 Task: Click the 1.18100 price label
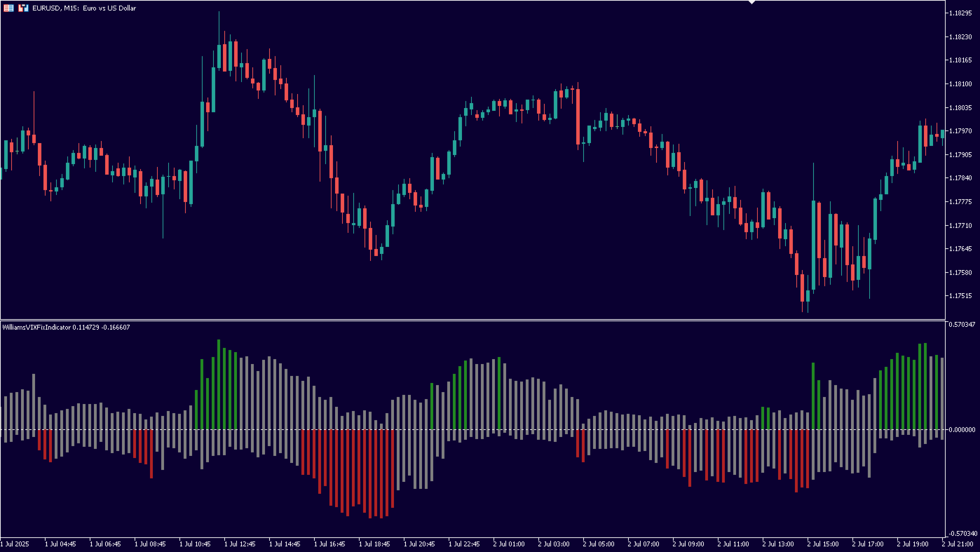960,84
